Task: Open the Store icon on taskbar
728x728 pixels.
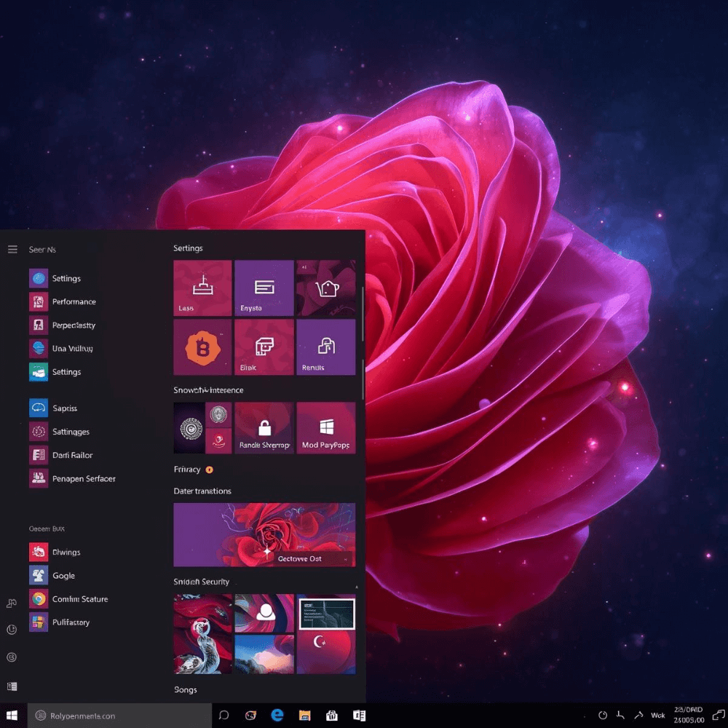Action: 332,715
